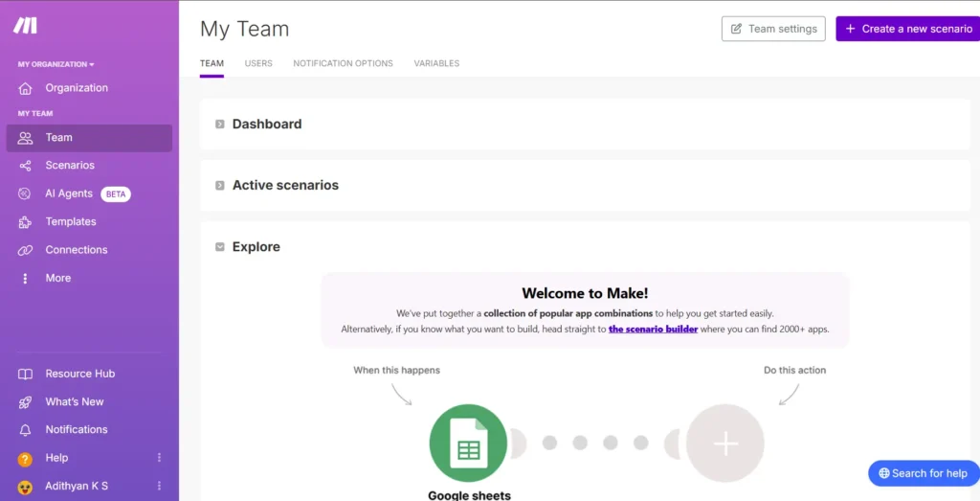Image resolution: width=980 pixels, height=501 pixels.
Task: Click Create a new scenario
Action: [907, 29]
